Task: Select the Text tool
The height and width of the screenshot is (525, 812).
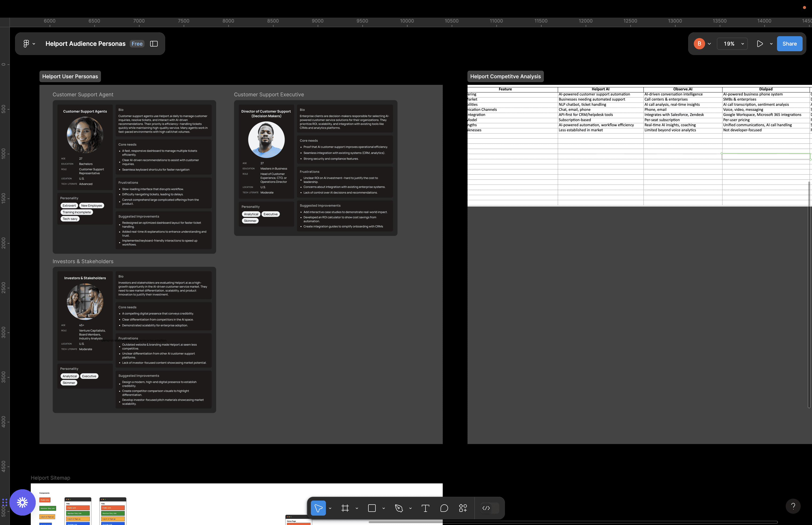Action: point(425,508)
